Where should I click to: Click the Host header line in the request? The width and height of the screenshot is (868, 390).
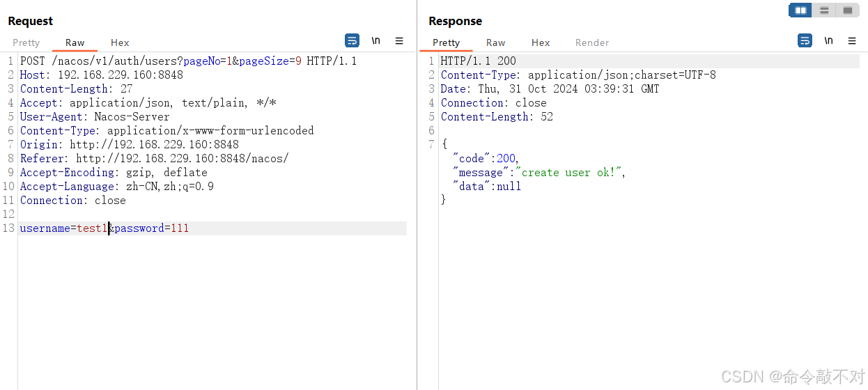pyautogui.click(x=101, y=75)
